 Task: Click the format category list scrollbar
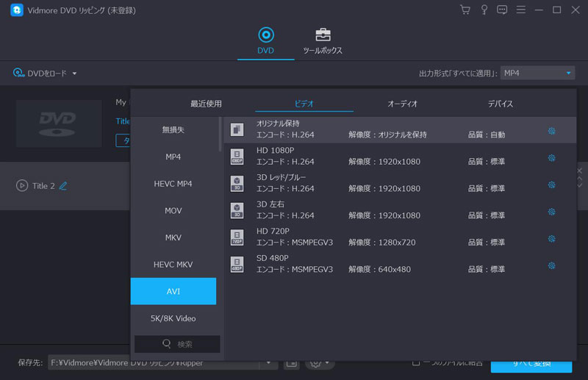pyautogui.click(x=220, y=135)
